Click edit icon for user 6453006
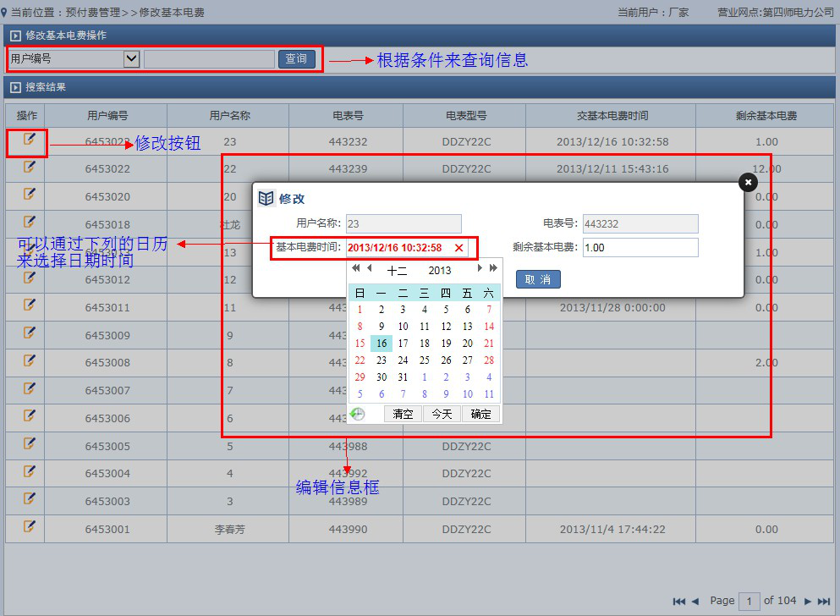The width and height of the screenshot is (840, 616). [29, 416]
